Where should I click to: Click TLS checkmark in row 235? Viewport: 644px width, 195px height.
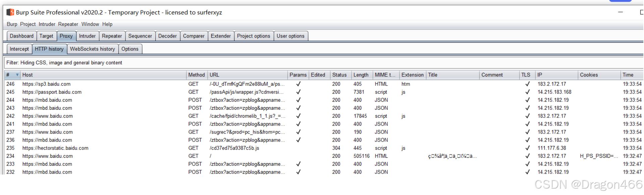527,148
